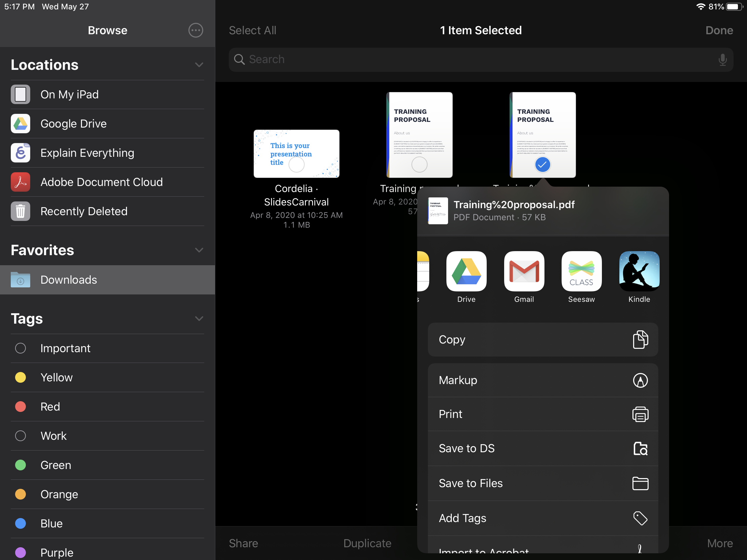This screenshot has height=560, width=747.
Task: Tap Done to exit selection
Action: (719, 30)
